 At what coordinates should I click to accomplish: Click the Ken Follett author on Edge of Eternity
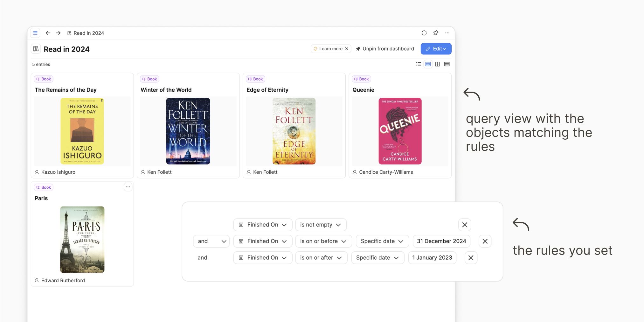[x=265, y=172]
